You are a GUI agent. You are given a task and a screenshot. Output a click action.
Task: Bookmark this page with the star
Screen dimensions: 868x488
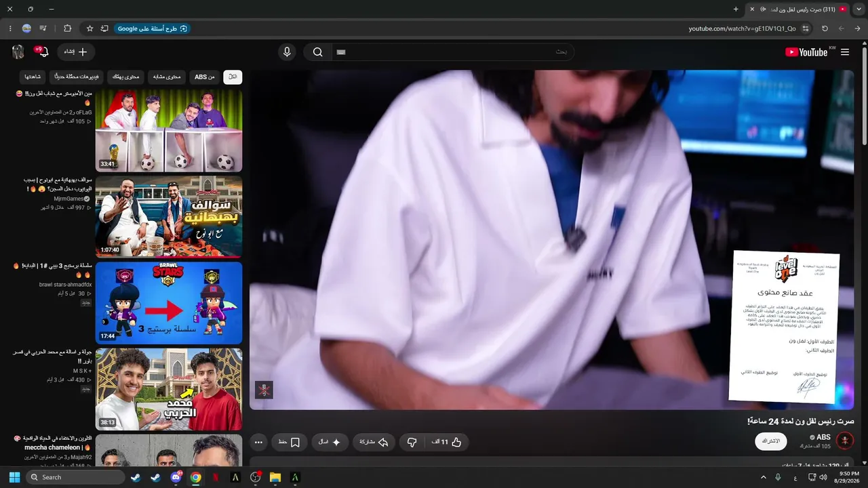click(x=90, y=28)
